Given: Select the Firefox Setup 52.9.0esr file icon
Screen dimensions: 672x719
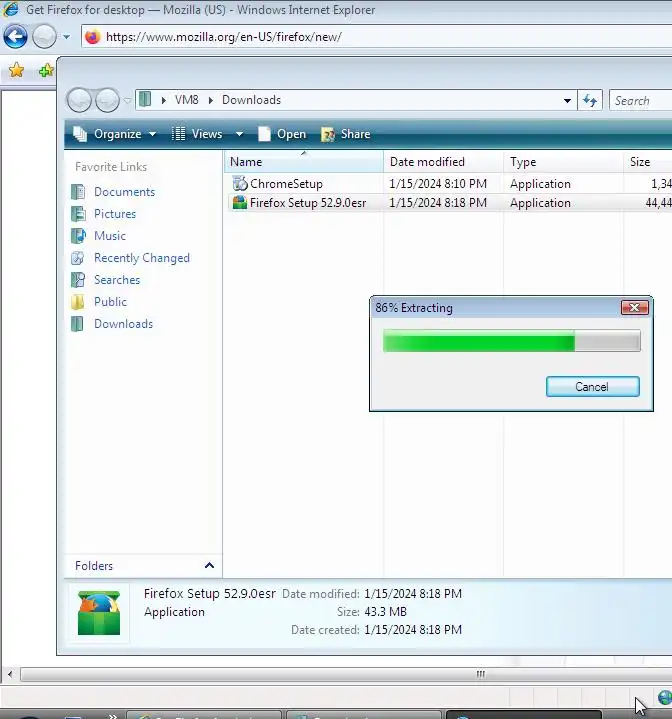Looking at the screenshot, I should point(240,202).
